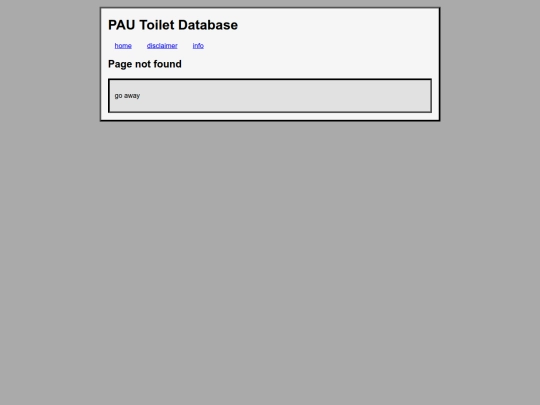Image resolution: width=540 pixels, height=405 pixels.
Task: Click blank space right of the info link
Action: [x=317, y=46]
